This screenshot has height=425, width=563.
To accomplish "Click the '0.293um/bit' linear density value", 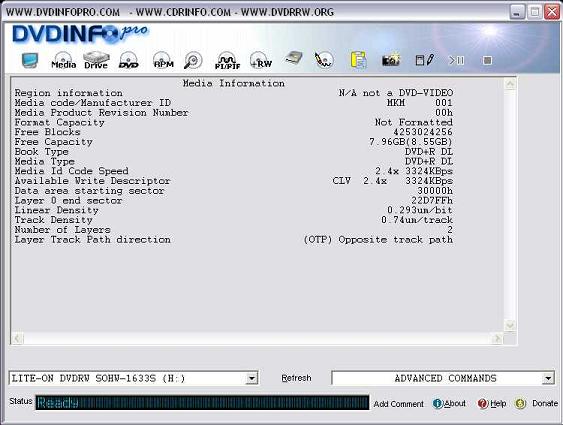I will click(420, 210).
